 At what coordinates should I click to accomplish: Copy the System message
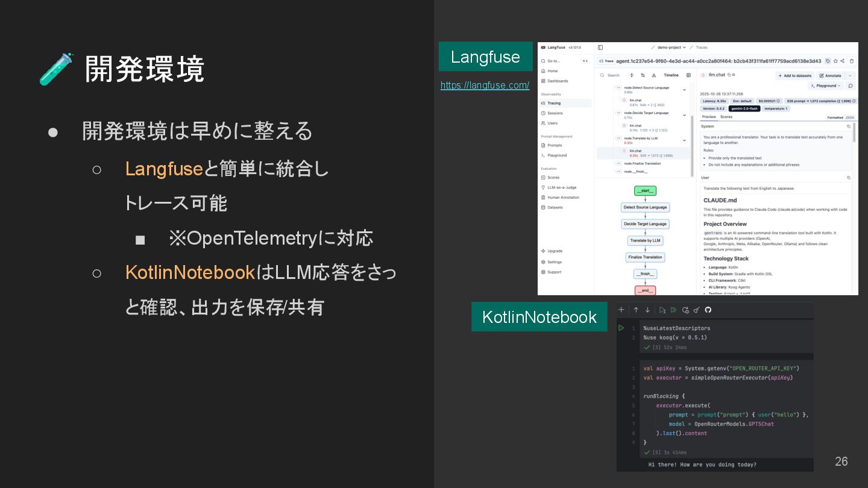(849, 127)
